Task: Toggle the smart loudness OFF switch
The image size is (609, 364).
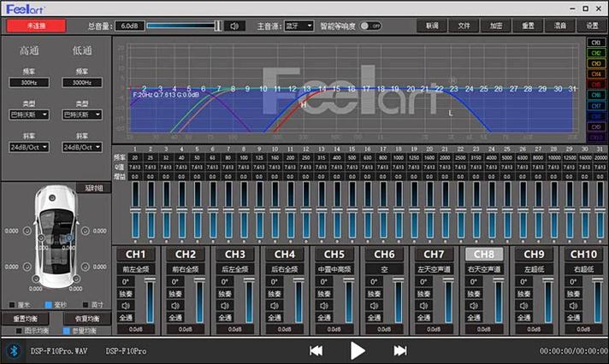Action: point(370,26)
